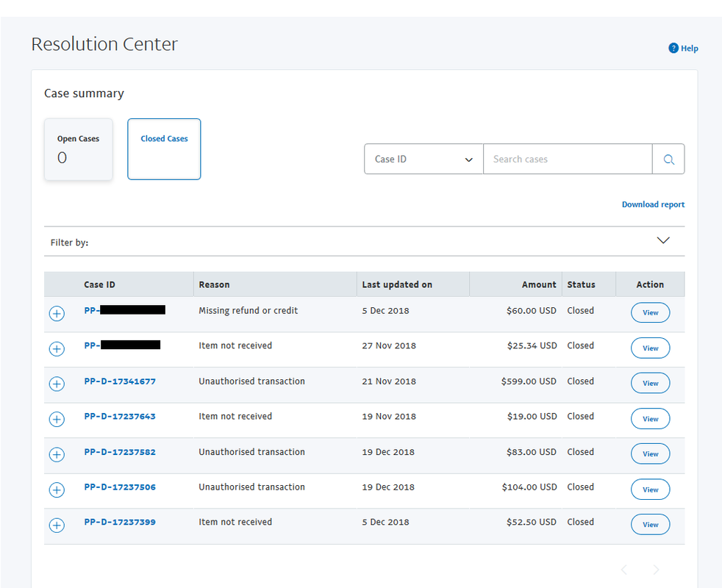Click in the Search cases field
The image size is (722, 588).
(x=568, y=159)
